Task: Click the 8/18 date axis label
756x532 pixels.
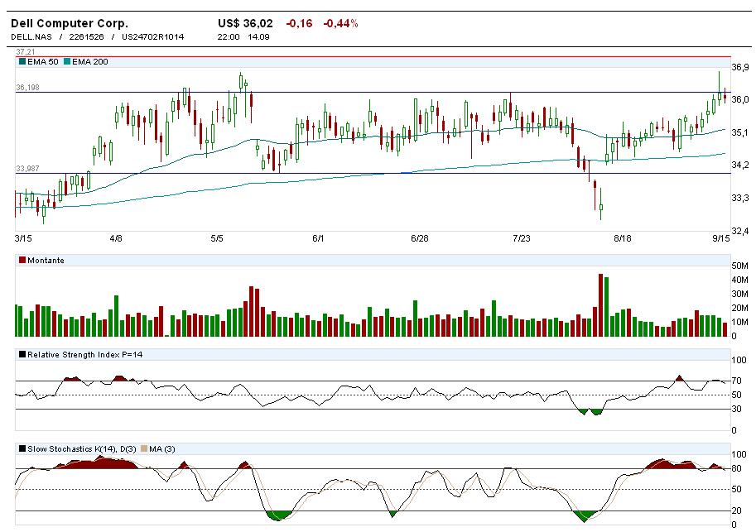Action: (623, 238)
